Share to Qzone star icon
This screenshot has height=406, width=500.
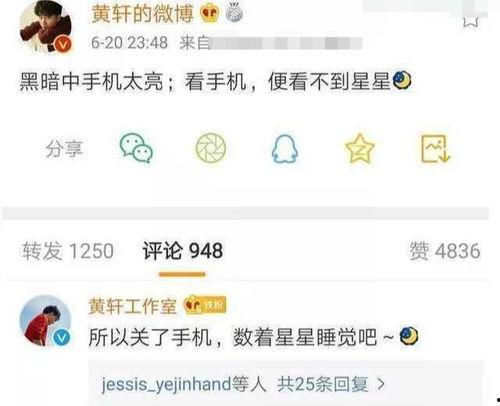click(360, 148)
